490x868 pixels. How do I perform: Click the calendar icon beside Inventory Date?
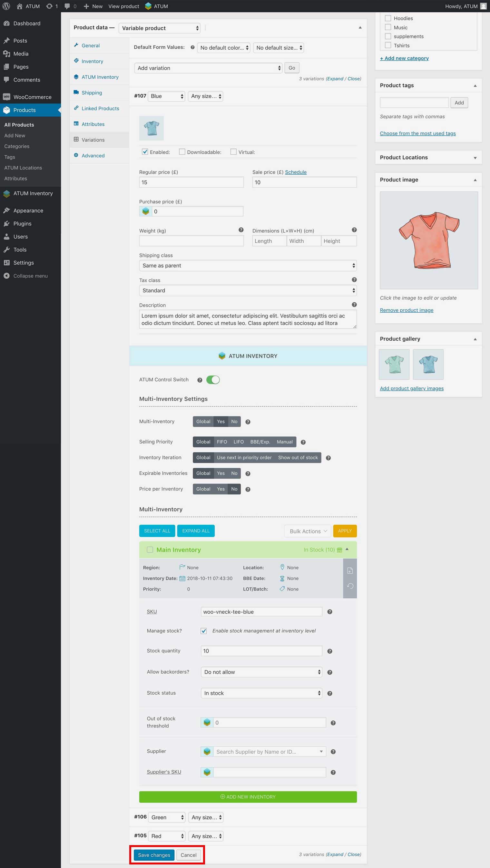(x=182, y=578)
